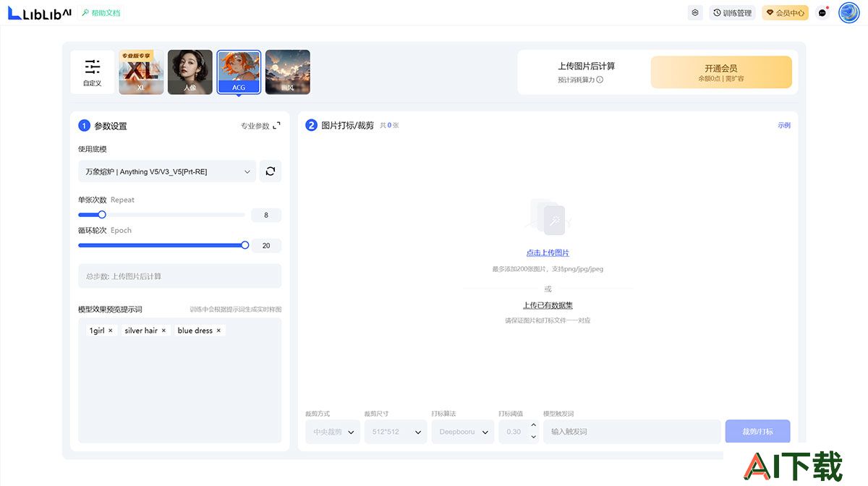
Task: Click the layers icon in top bar
Action: (x=695, y=12)
